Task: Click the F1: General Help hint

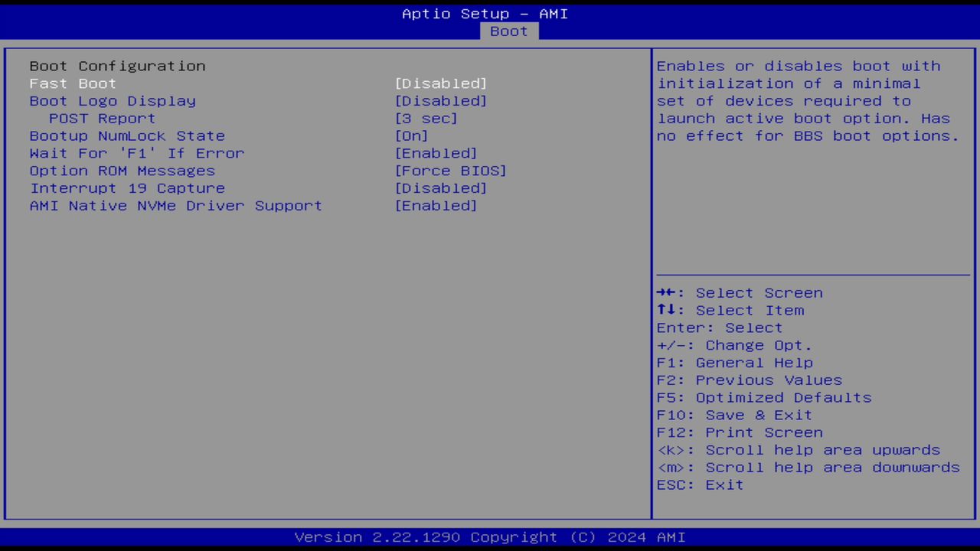Action: pos(734,363)
